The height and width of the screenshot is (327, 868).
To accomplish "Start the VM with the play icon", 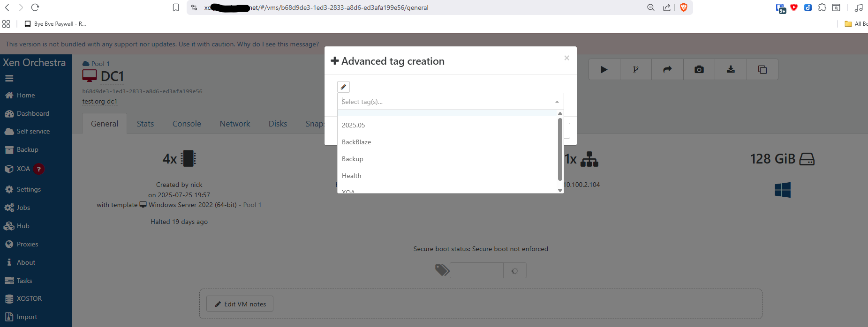I will click(604, 69).
